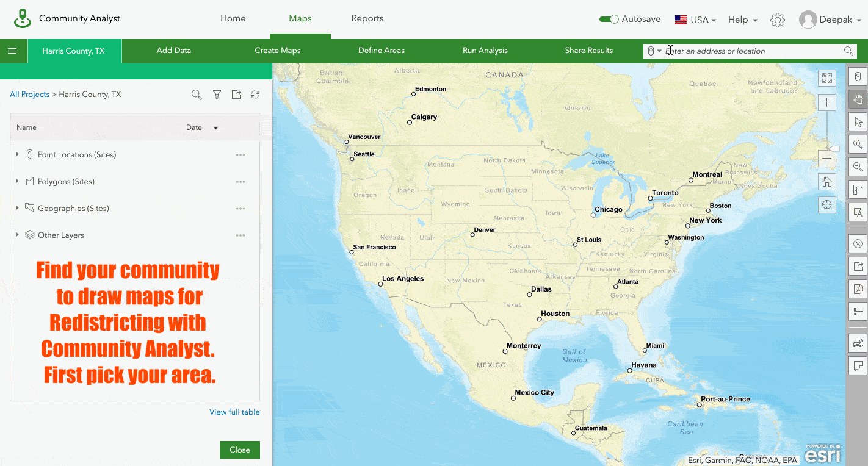Zoom out with the minus button
The image size is (868, 466).
click(x=827, y=159)
